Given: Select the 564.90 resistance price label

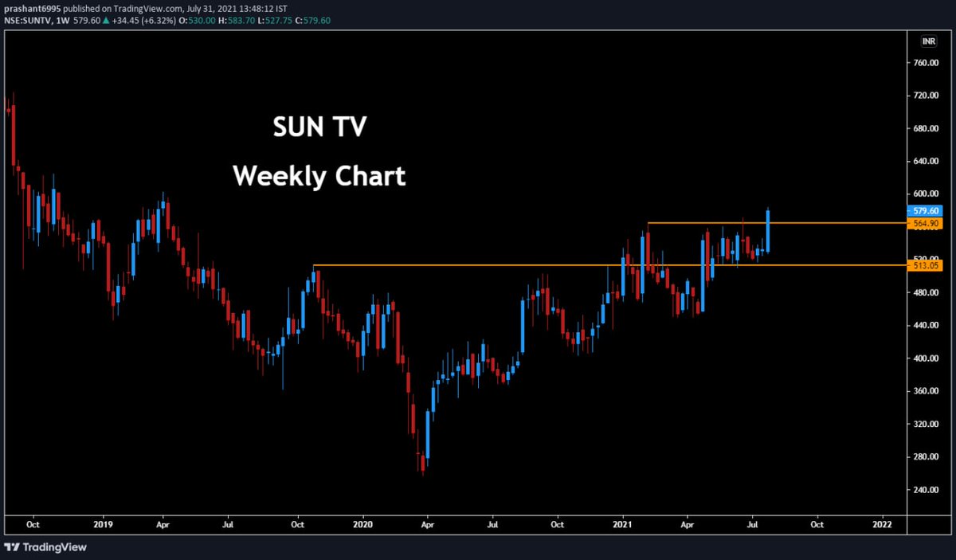Looking at the screenshot, I should [924, 224].
